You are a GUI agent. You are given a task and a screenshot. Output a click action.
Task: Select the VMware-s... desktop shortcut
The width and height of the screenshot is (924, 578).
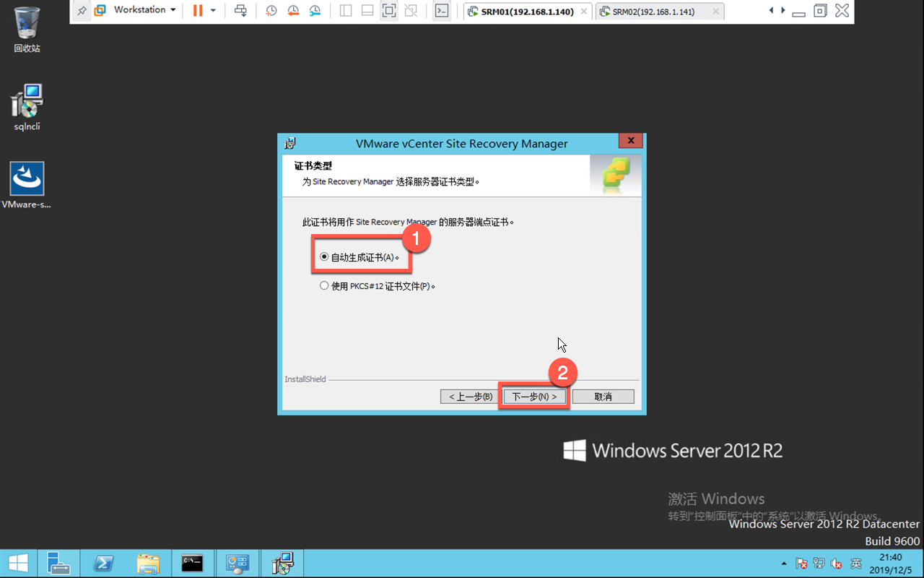coord(27,186)
